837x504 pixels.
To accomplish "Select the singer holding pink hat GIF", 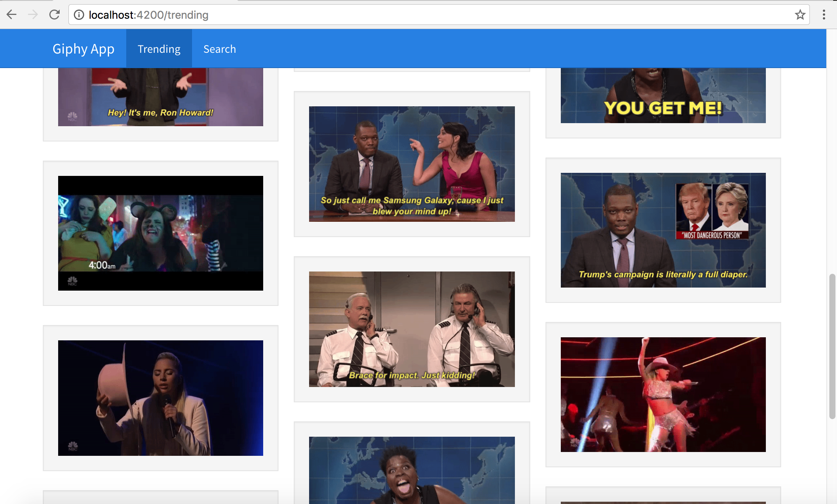I will 161,398.
